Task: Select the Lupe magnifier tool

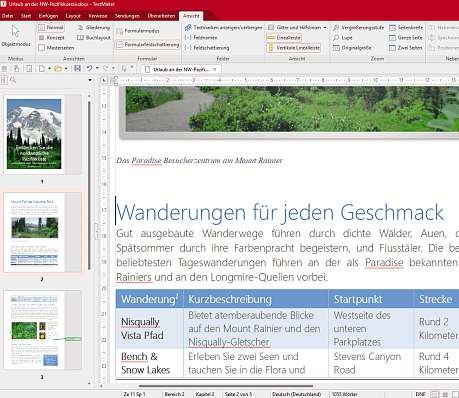Action: click(343, 38)
